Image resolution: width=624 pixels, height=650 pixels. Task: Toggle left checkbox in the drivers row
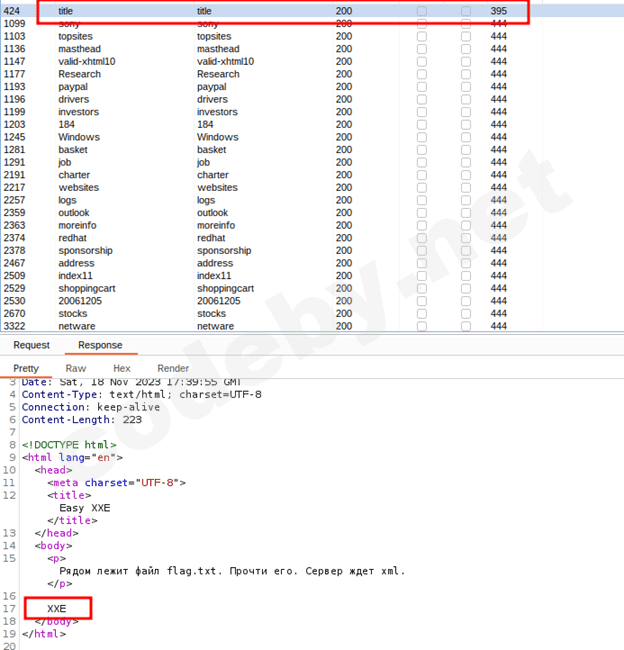pyautogui.click(x=421, y=99)
